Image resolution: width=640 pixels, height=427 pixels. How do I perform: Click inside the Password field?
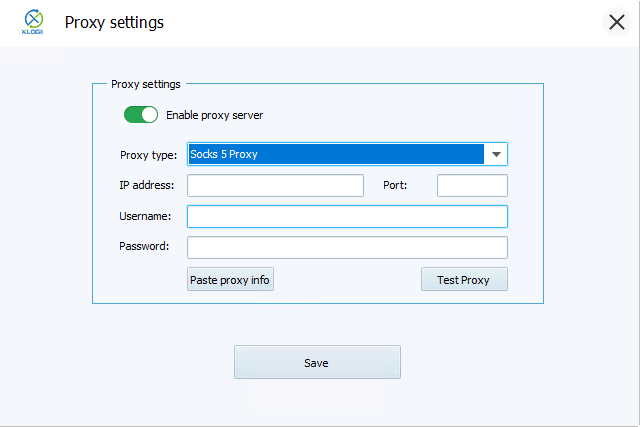coord(347,247)
